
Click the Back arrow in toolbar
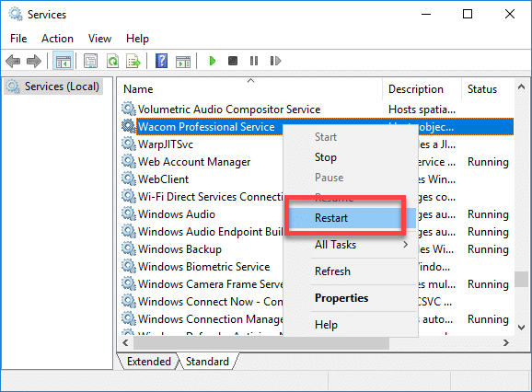[13, 61]
